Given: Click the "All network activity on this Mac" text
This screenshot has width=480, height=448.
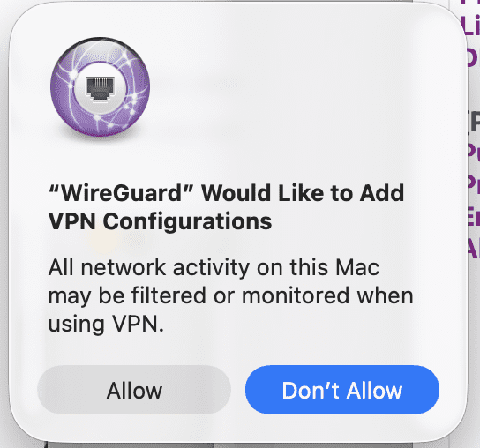Looking at the screenshot, I should pyautogui.click(x=214, y=267).
